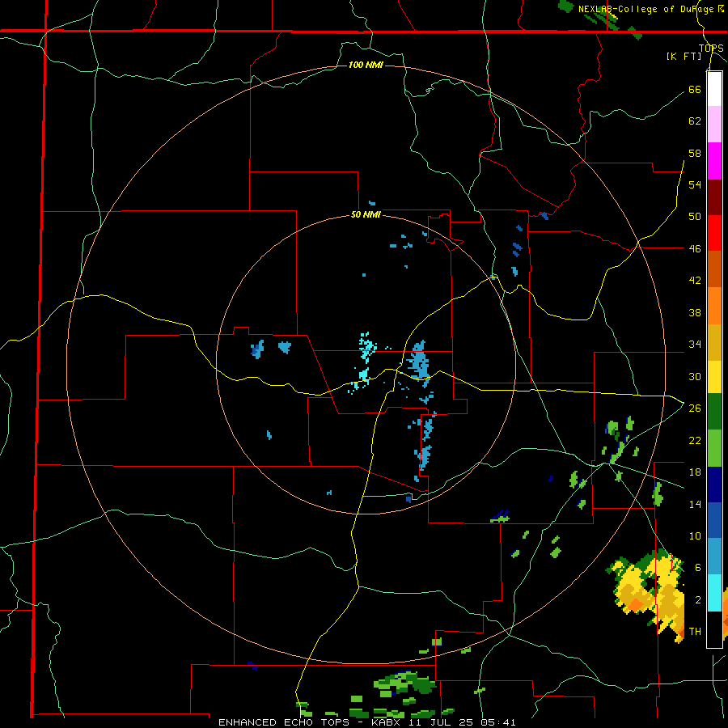Click the "18" legend value

695,472
